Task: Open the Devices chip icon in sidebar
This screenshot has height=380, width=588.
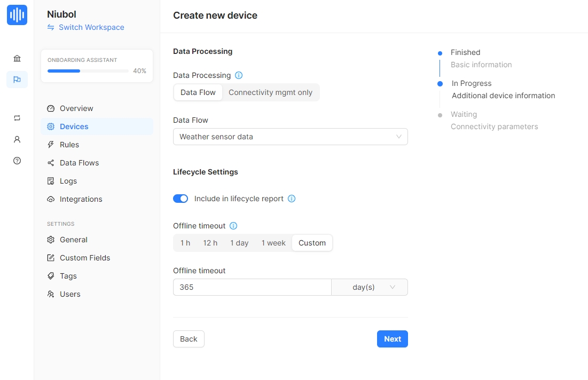Action: tap(50, 126)
